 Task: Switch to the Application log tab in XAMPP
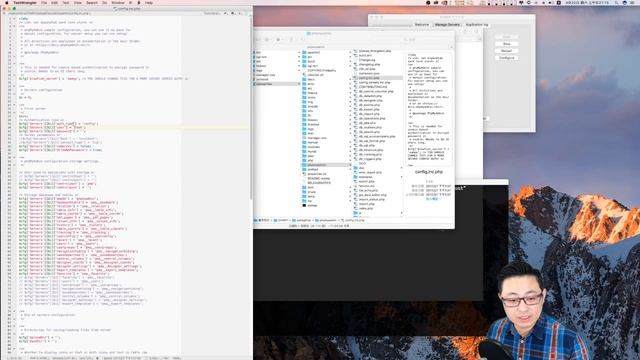[477, 24]
